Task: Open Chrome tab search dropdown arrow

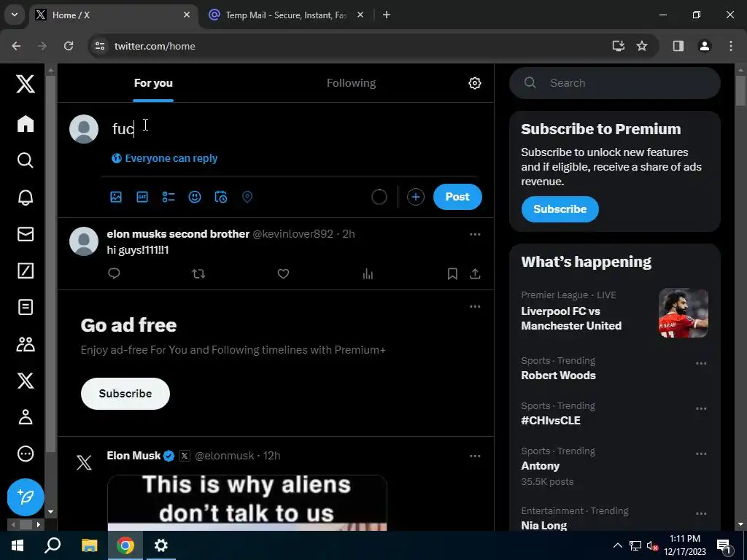Action: 15,15
